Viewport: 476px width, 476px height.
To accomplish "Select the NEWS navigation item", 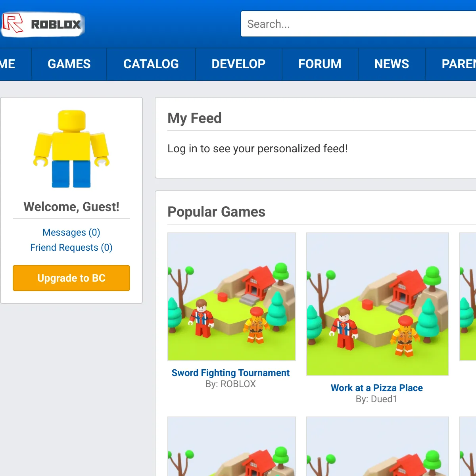I will pos(392,64).
